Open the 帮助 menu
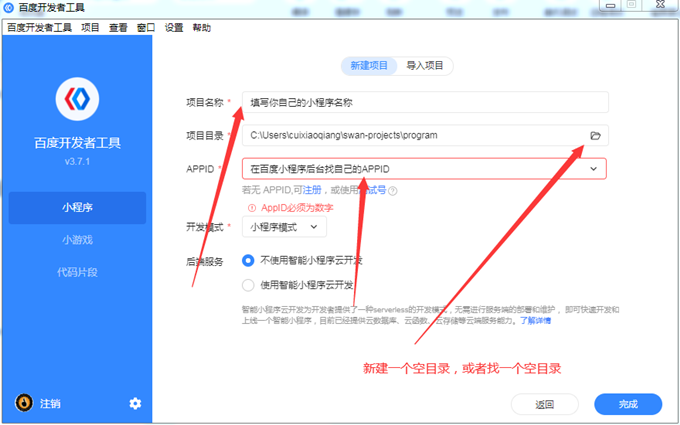This screenshot has width=680, height=425. pos(202,28)
